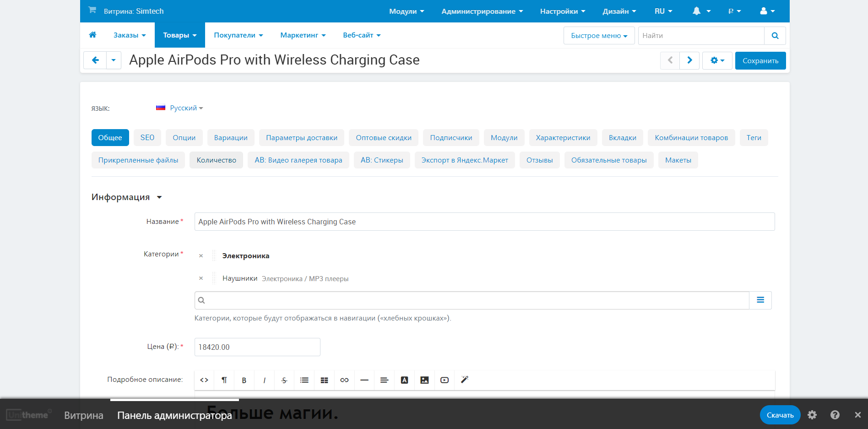Open the Покупатели menu

click(x=239, y=35)
